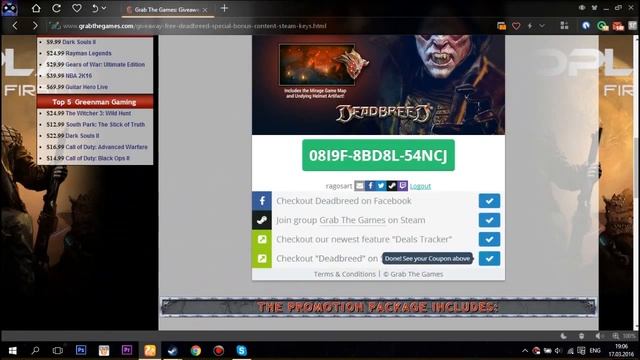Toggle the Deals Tracker task checkmark
Screen dimensions: 640x360
click(x=489, y=239)
